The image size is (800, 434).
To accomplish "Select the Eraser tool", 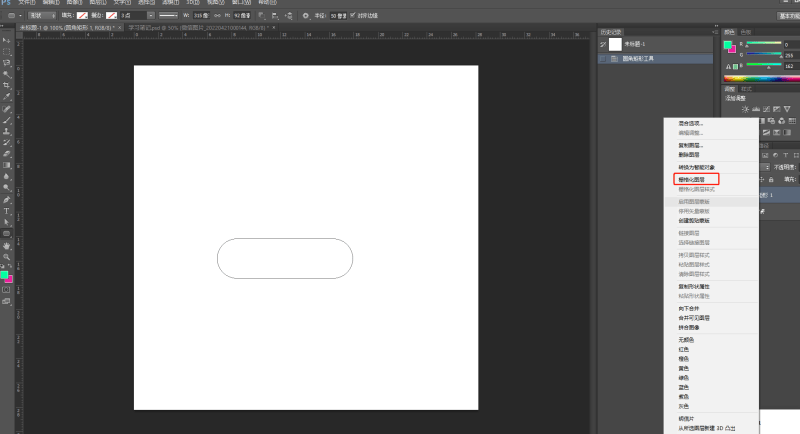I will pos(7,153).
